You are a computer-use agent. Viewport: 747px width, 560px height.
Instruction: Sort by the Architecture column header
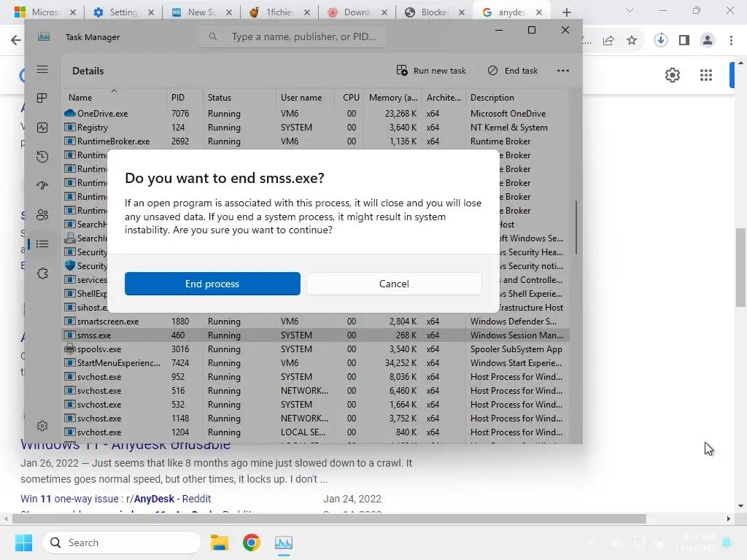444,98
